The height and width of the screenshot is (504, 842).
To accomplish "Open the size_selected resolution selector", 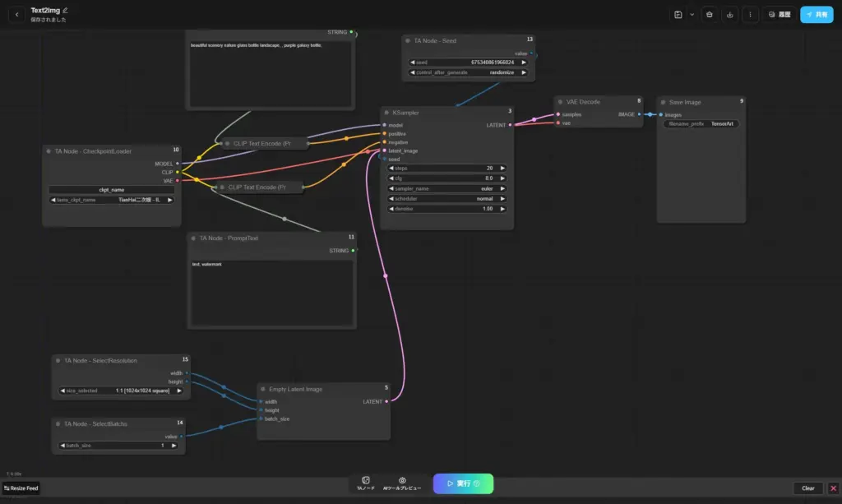I will tap(121, 391).
